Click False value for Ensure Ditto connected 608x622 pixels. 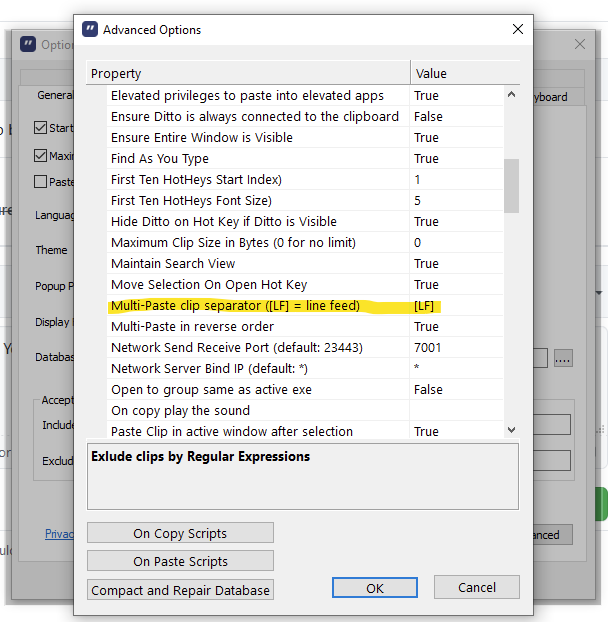pos(456,117)
